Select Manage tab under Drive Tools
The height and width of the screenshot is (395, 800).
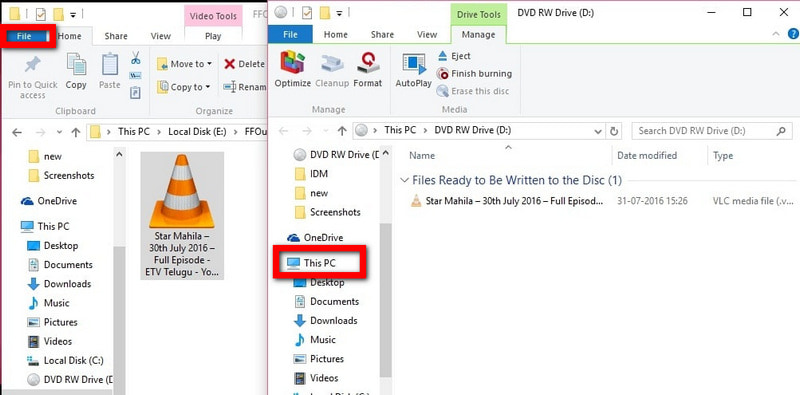point(478,35)
